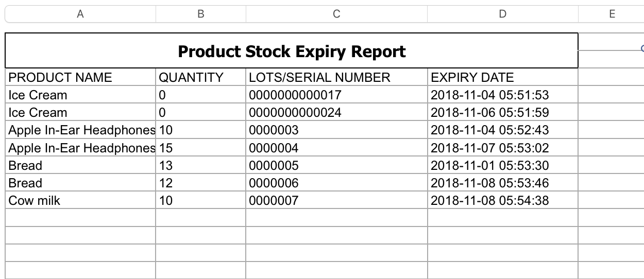Image resolution: width=644 pixels, height=279 pixels.
Task: Click the Product Stock Expiry Report title
Action: point(292,51)
